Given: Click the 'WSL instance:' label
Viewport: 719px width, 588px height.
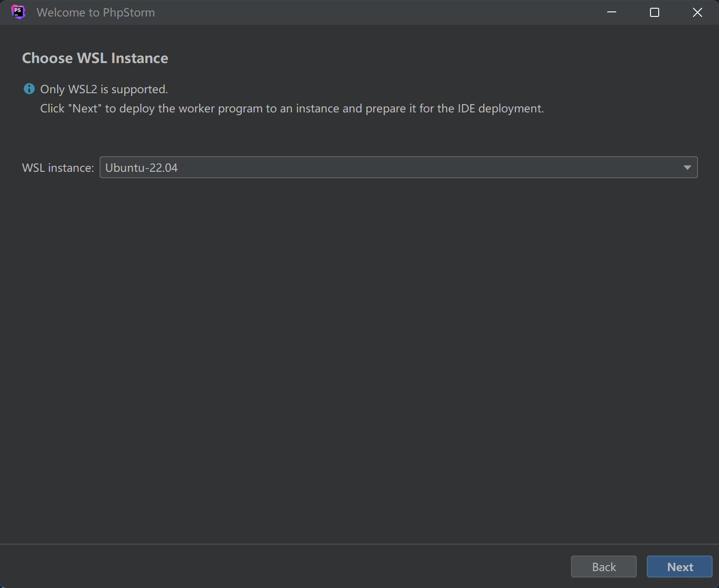Looking at the screenshot, I should click(x=58, y=168).
